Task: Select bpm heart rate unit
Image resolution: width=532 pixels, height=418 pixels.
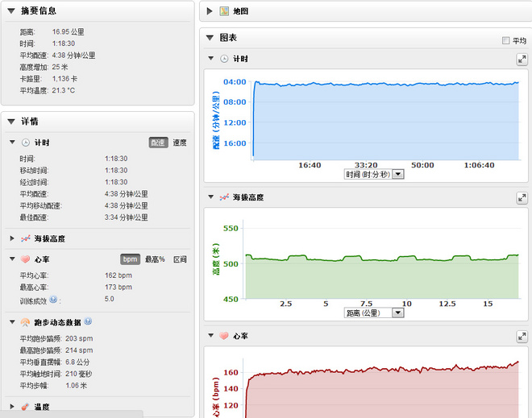Action: tap(131, 259)
